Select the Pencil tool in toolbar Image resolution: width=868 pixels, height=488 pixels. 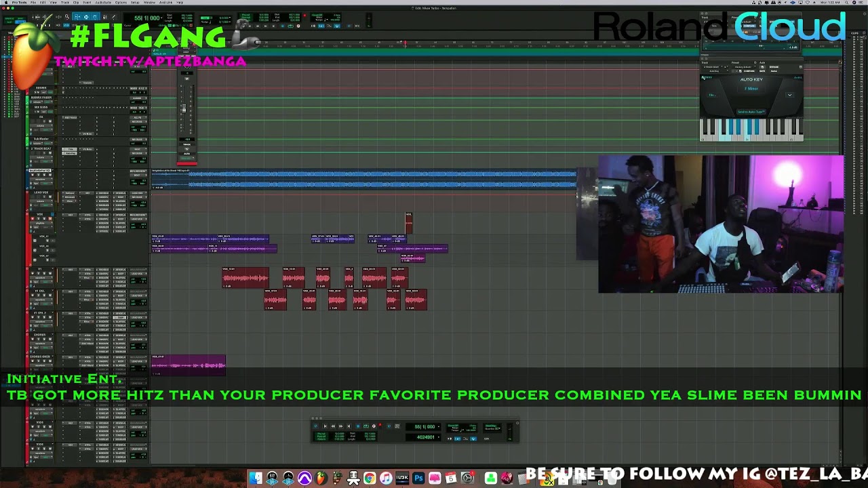[113, 17]
